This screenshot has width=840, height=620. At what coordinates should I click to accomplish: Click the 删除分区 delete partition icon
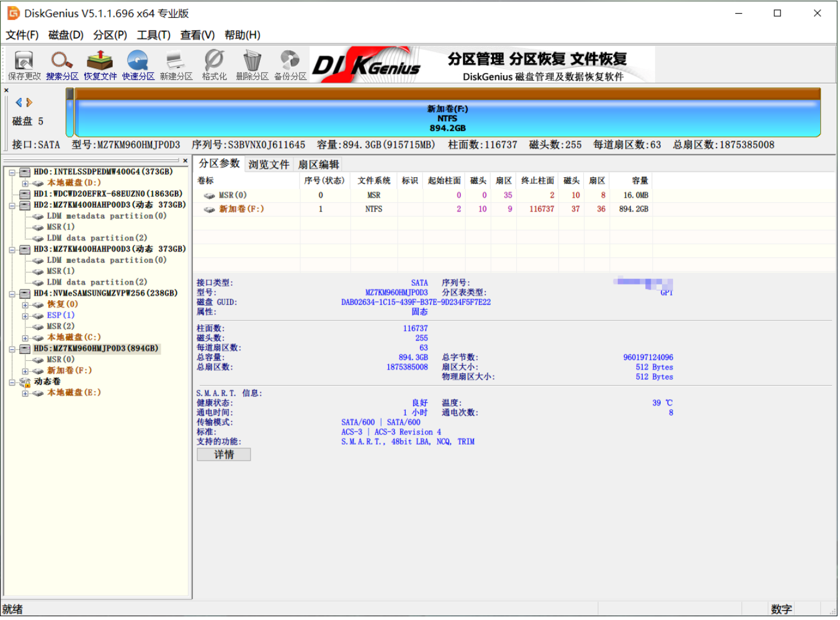pyautogui.click(x=252, y=65)
